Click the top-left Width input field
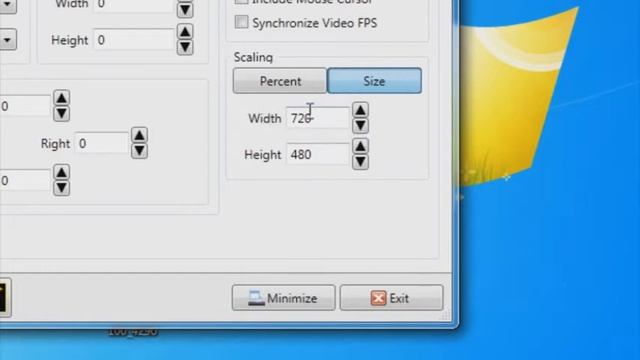Viewport: 640px width, 360px height. (x=134, y=5)
